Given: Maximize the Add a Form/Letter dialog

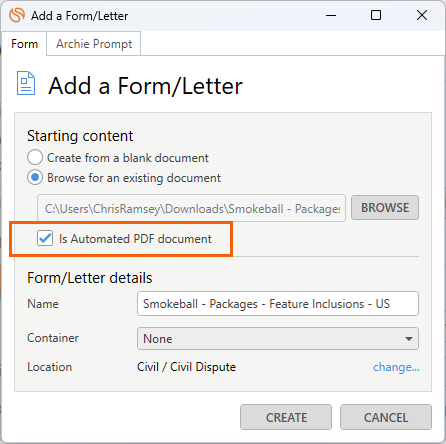Looking at the screenshot, I should pos(376,15).
